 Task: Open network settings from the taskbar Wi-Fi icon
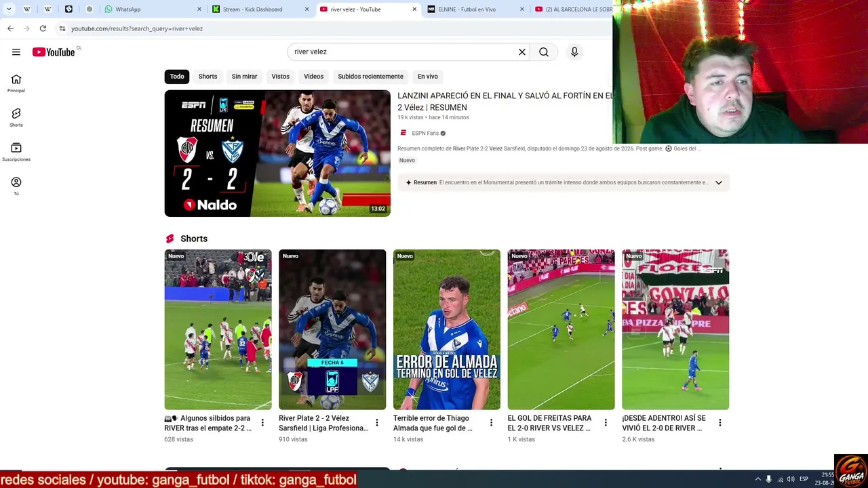point(780,479)
